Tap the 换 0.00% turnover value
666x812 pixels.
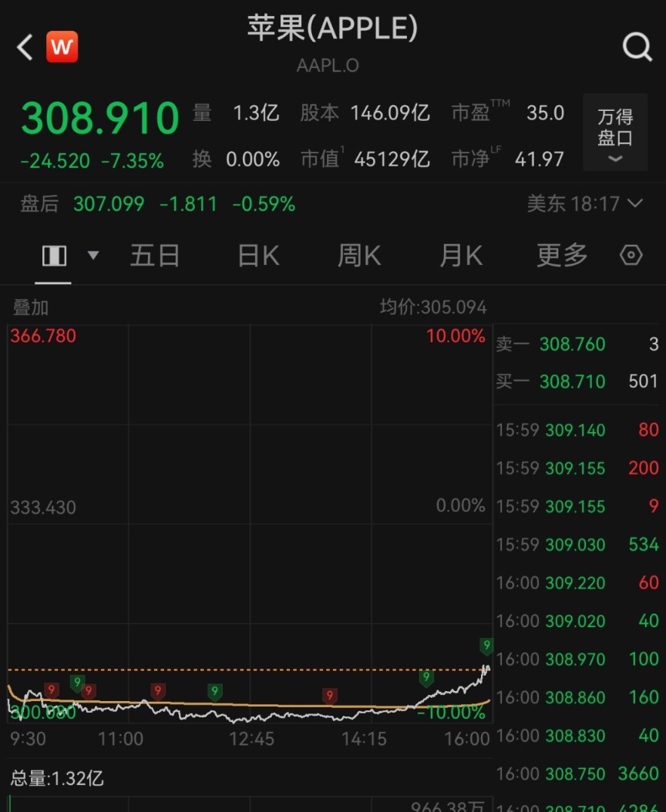click(253, 159)
